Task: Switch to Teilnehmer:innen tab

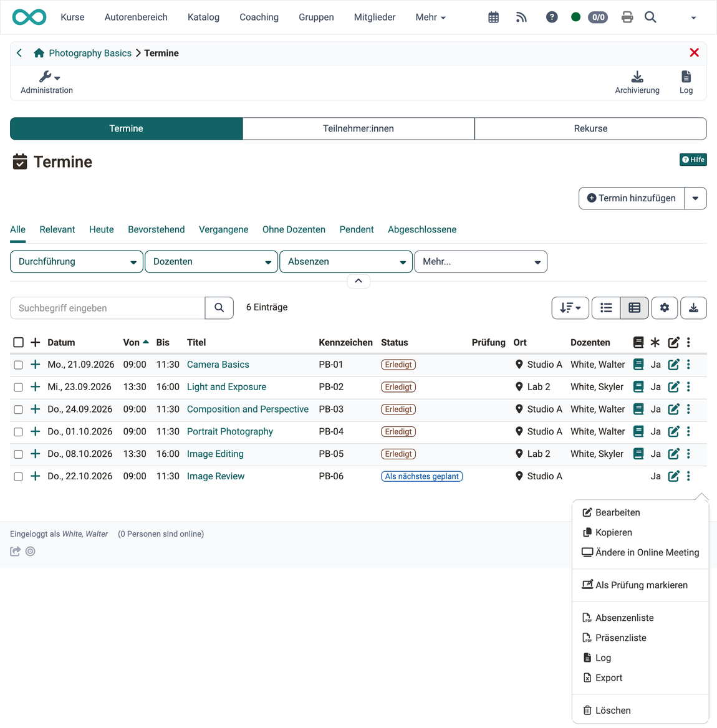Action: tap(358, 128)
